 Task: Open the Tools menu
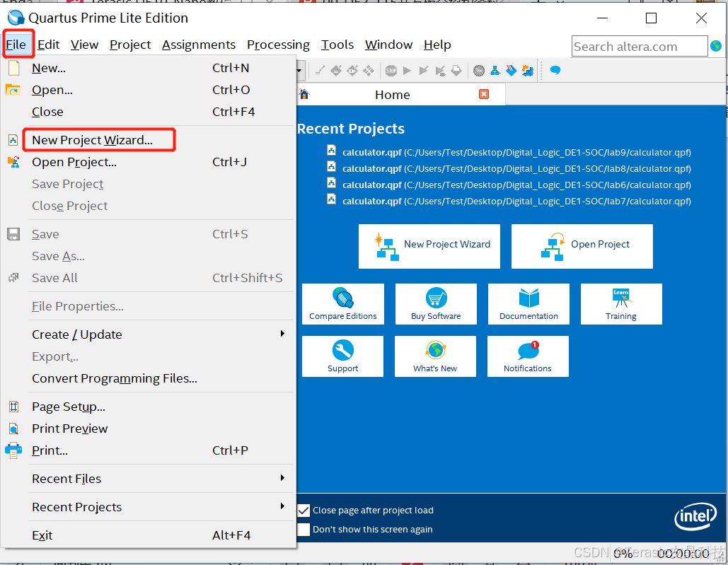coord(337,45)
